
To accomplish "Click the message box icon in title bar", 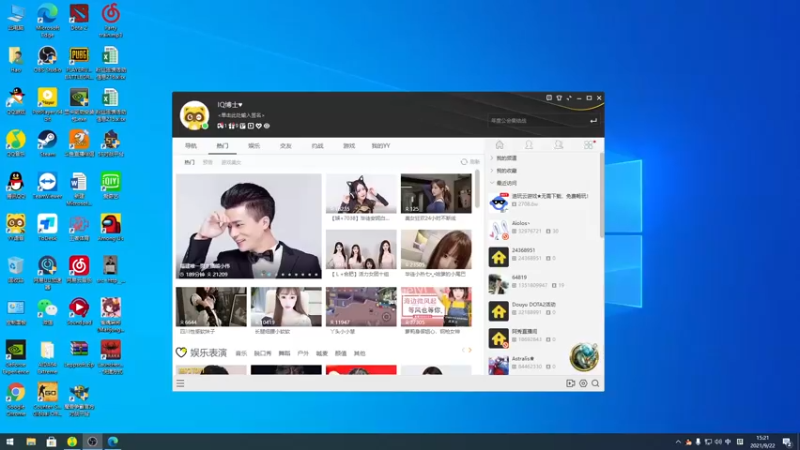I will [549, 98].
